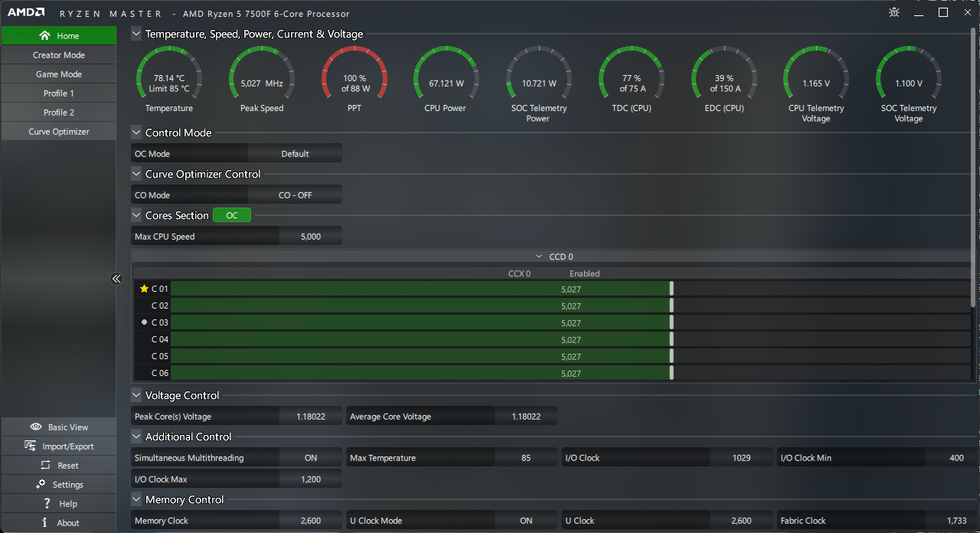Toggle U Clock Mode ON value

(x=526, y=521)
